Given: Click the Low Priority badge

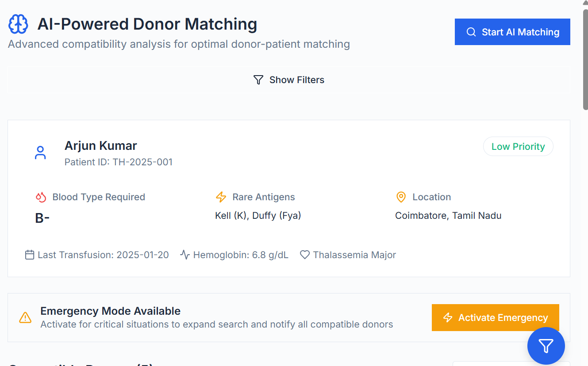Looking at the screenshot, I should [518, 147].
